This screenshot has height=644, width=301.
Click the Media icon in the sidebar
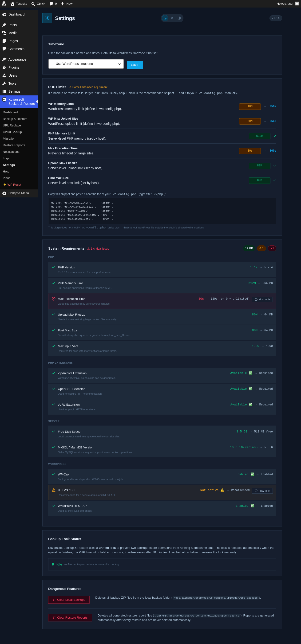(x=4, y=33)
